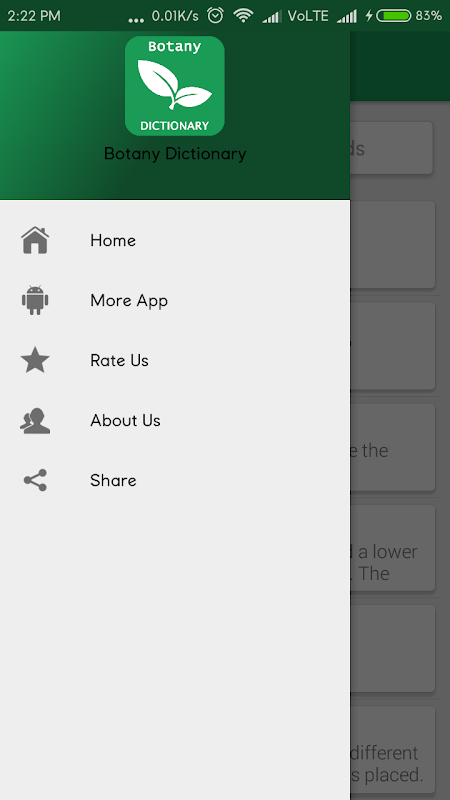This screenshot has width=450, height=800.
Task: Tap the alarm clock status icon
Action: (x=215, y=16)
